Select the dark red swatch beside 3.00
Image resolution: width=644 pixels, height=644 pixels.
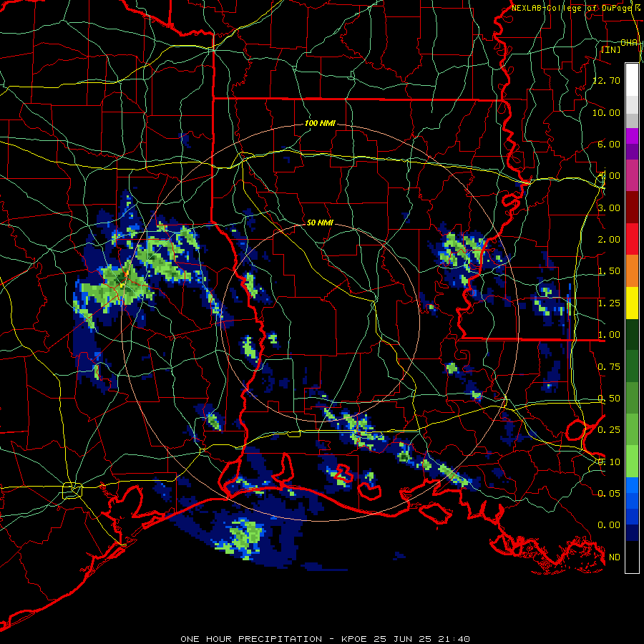pos(632,208)
